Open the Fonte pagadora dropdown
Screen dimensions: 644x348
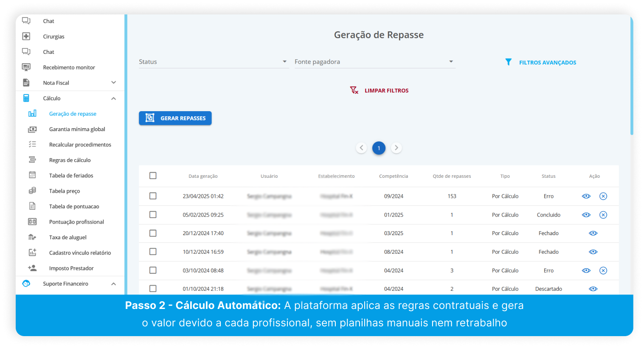[x=374, y=62]
